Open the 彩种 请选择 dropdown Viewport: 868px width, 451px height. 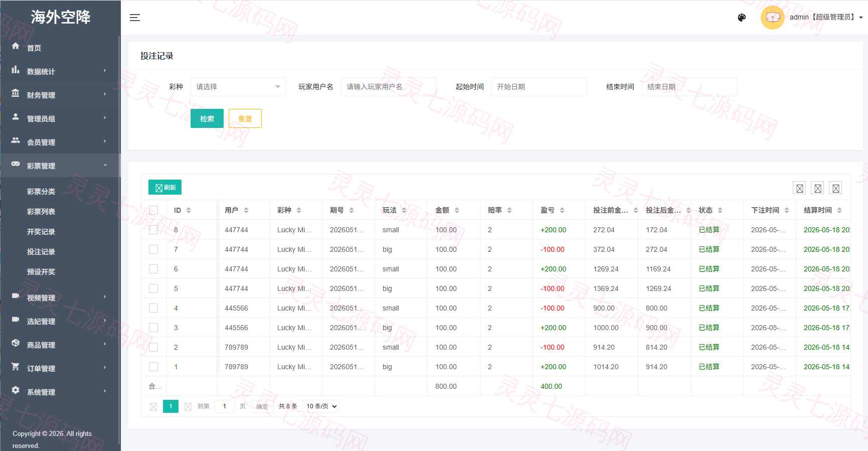coord(238,87)
